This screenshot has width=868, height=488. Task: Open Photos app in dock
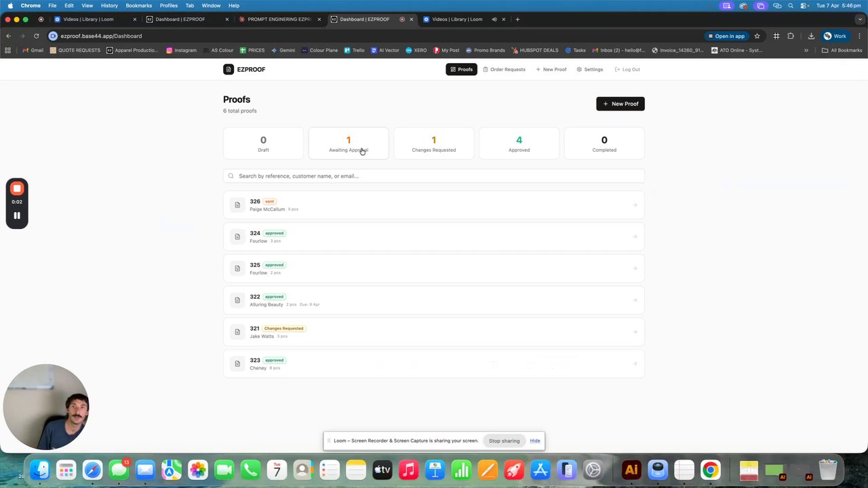198,470
